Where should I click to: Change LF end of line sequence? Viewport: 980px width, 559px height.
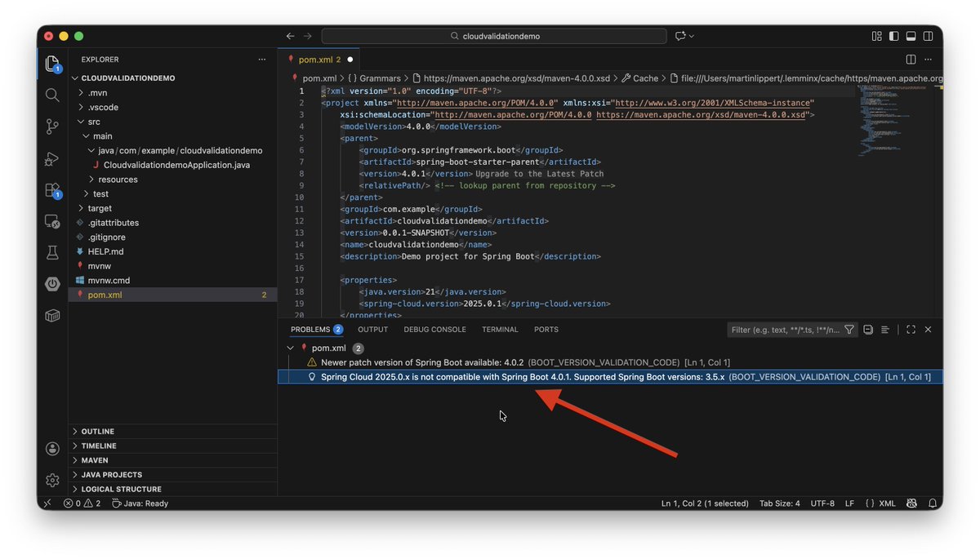point(849,504)
